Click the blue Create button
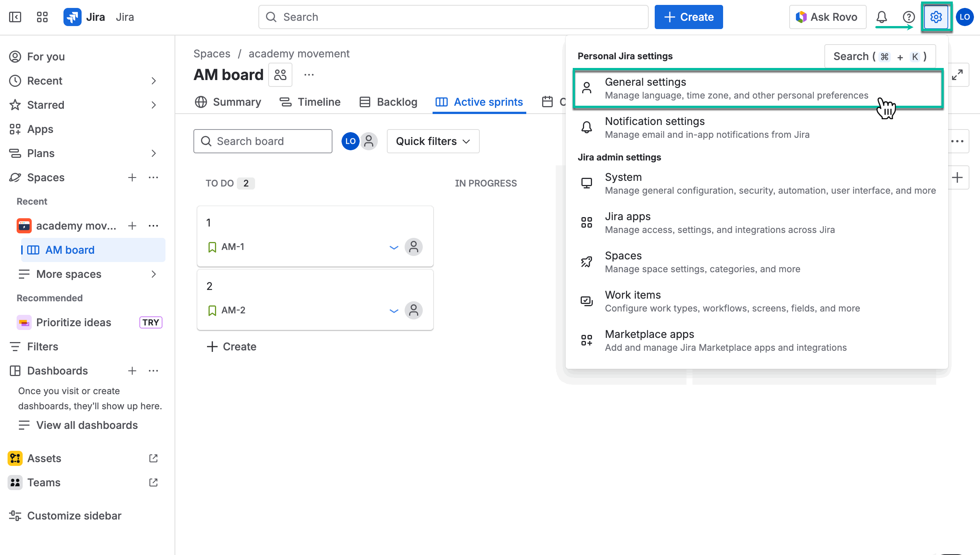980x555 pixels. point(688,17)
